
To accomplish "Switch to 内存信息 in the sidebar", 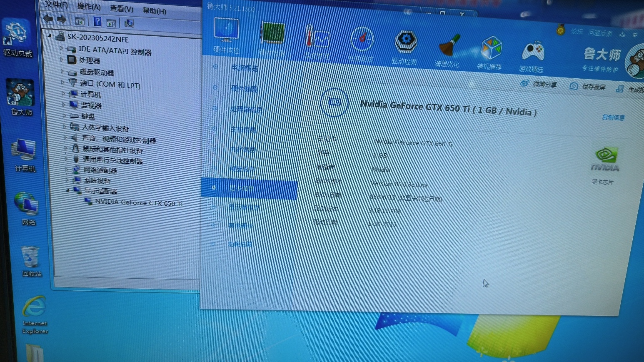I will [243, 149].
